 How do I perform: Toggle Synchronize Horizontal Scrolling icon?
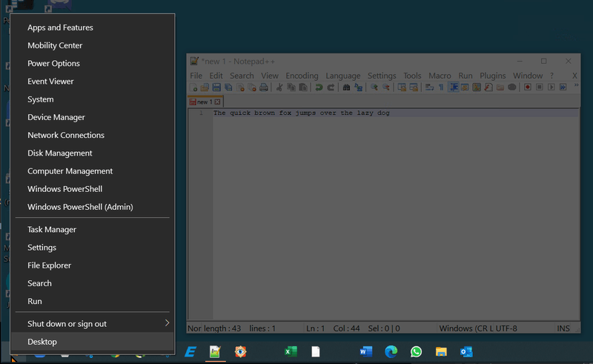point(414,87)
